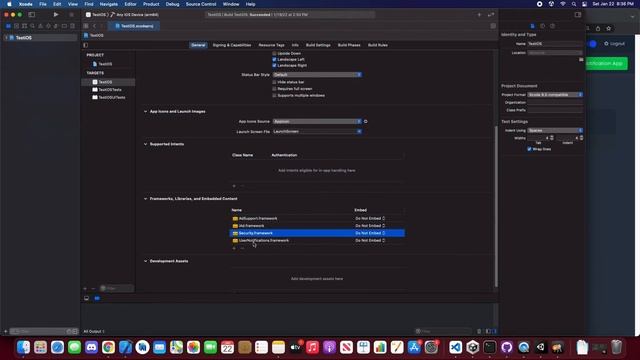Click the arrow next to App Icons Source
This screenshot has width=640, height=360.
tap(365, 122)
